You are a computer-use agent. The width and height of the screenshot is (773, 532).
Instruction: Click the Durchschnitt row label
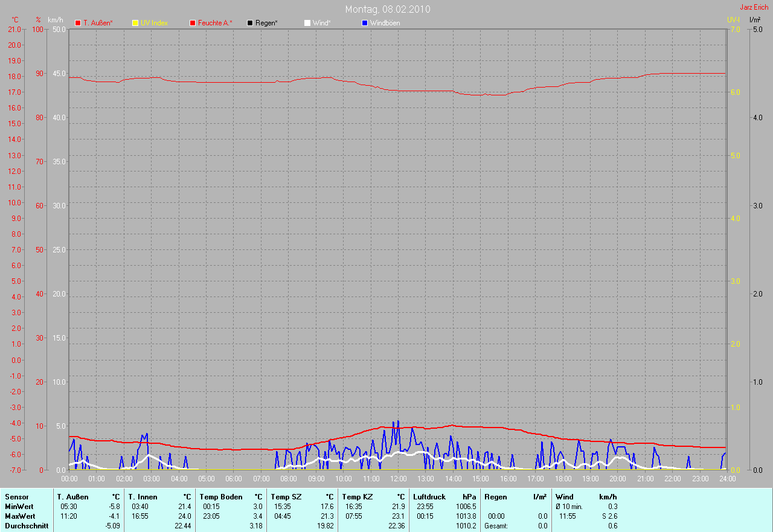[25, 526]
